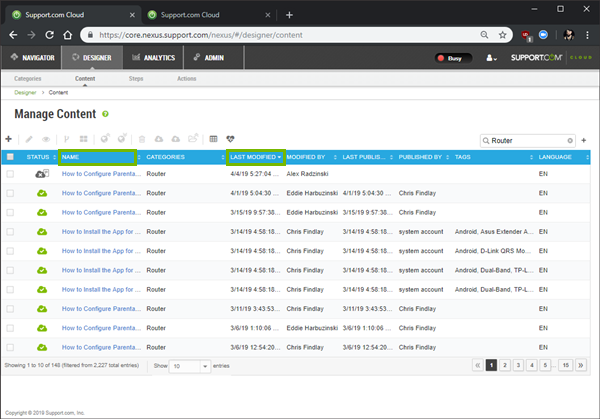Click green published cloud icon in 4/1/19 row

42,193
